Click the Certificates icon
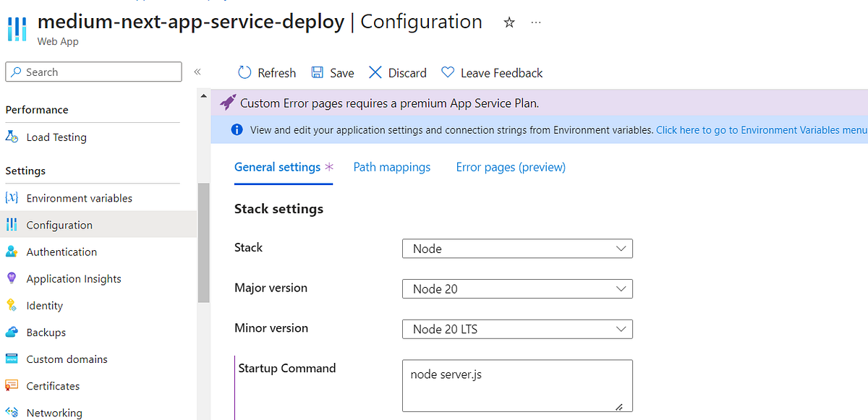This screenshot has width=868, height=420. tap(12, 385)
